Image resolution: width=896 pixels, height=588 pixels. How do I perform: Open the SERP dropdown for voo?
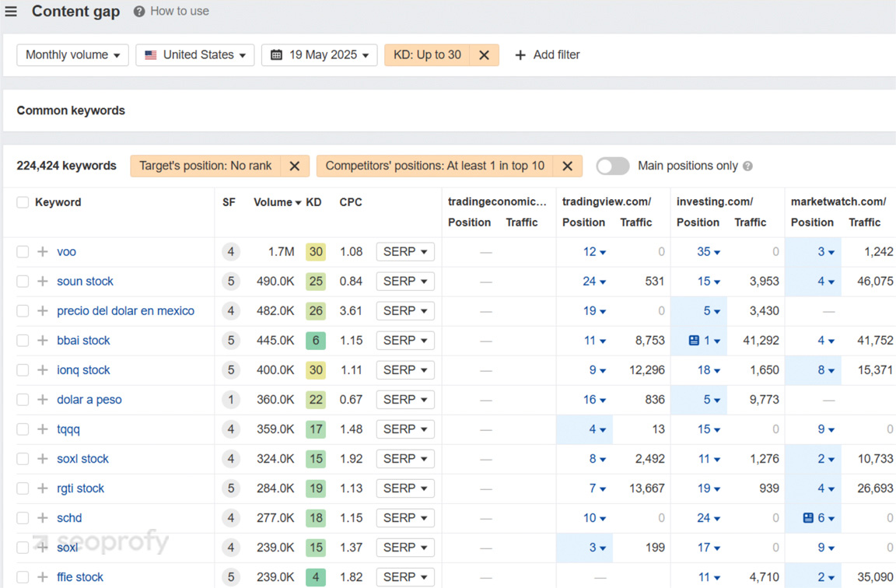[405, 251]
